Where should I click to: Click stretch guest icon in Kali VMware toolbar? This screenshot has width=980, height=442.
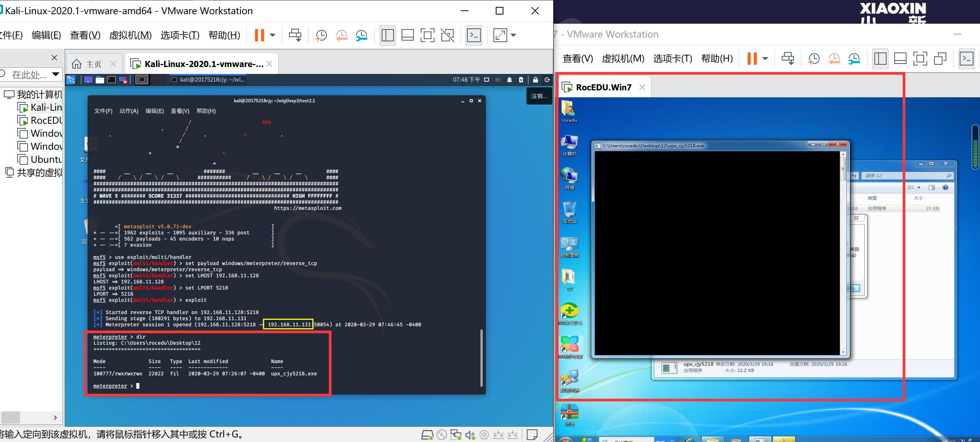500,35
